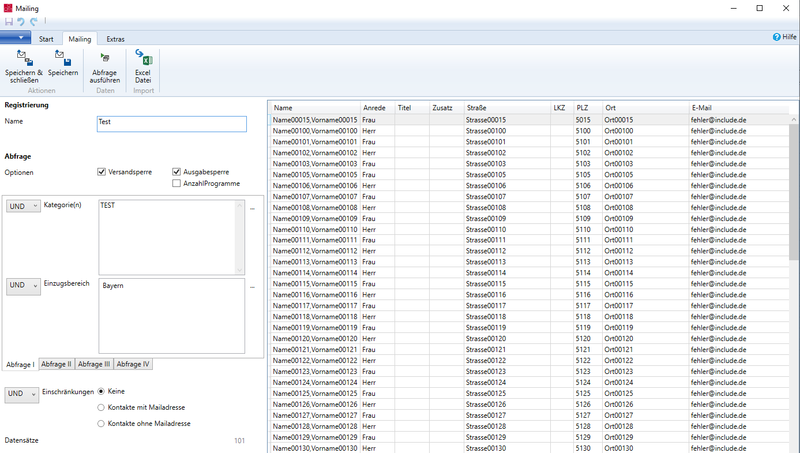
Task: Click Datensätze count value 101
Action: pyautogui.click(x=239, y=441)
